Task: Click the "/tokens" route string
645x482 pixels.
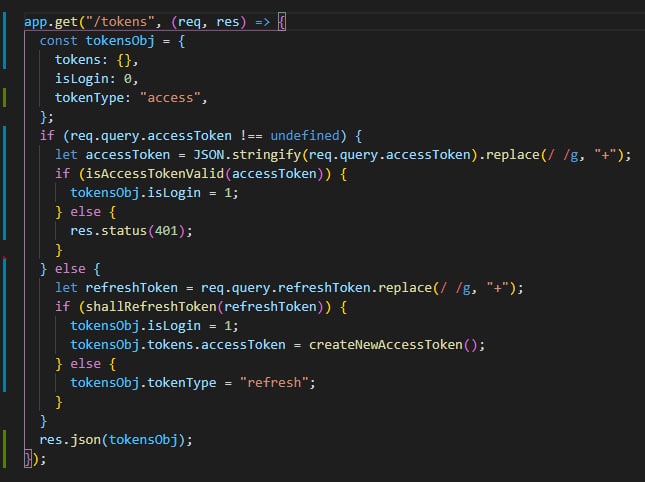Action: [x=120, y=21]
